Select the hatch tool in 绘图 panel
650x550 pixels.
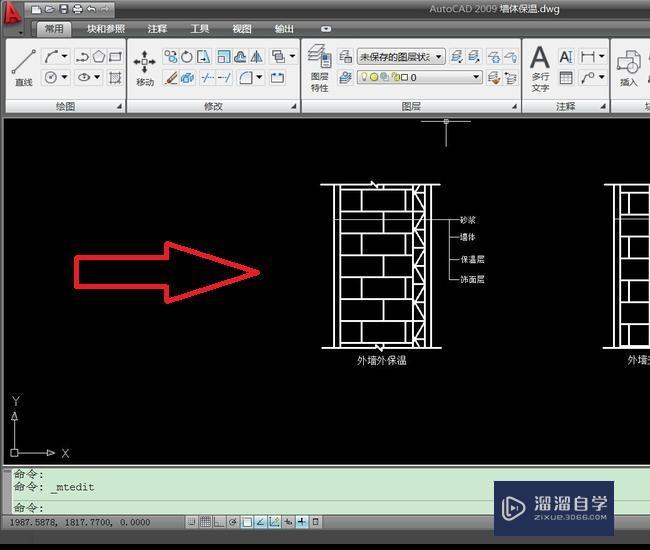point(115,78)
